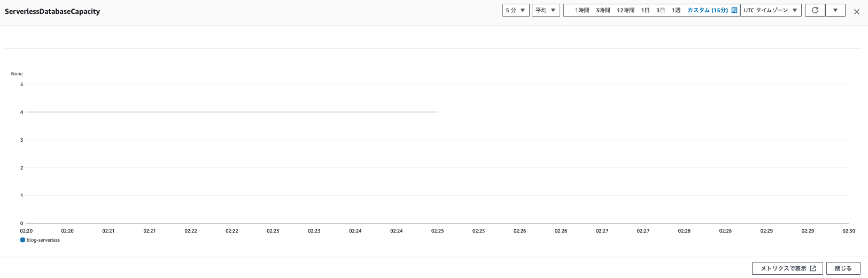Close the ServerlessDatabaseCapacity panel with X

[x=856, y=12]
